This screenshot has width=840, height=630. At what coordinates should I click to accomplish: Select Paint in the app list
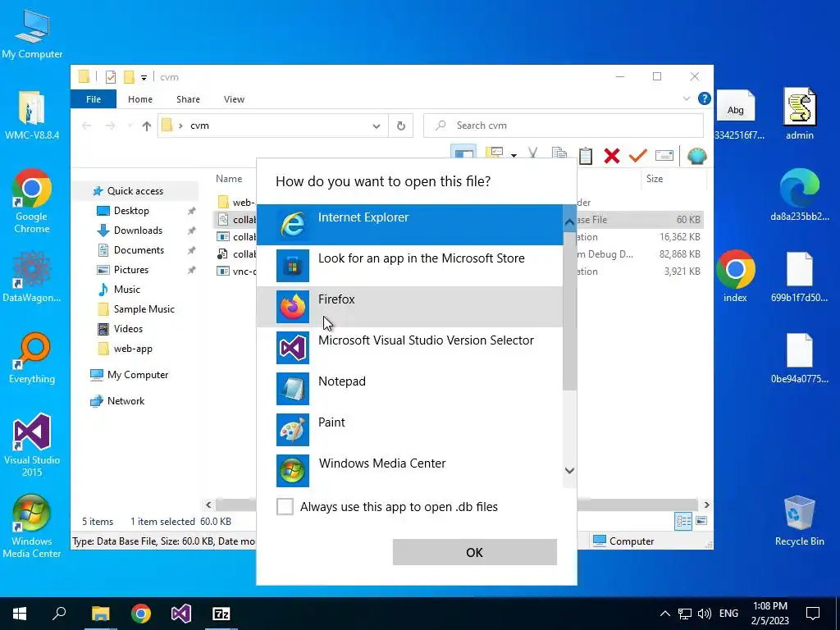410,430
